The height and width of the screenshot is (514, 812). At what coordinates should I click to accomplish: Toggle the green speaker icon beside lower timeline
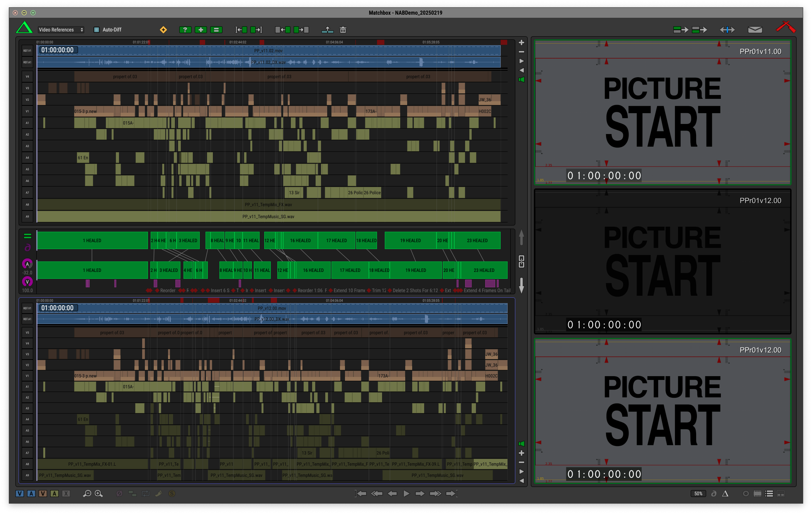point(522,444)
